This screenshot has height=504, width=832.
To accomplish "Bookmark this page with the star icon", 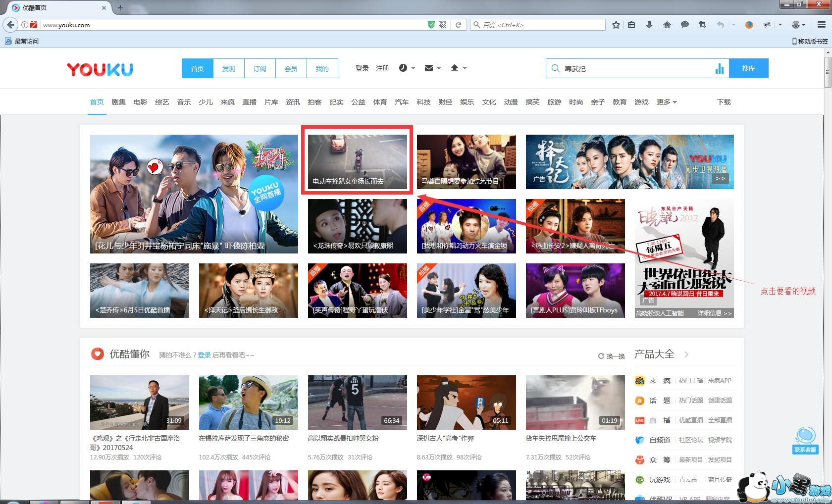I will [x=616, y=25].
